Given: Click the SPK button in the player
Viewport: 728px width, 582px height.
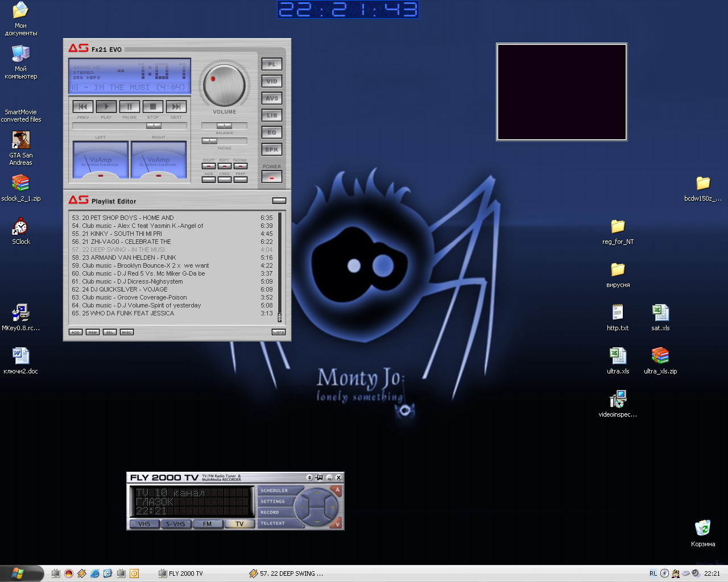Looking at the screenshot, I should point(272,149).
